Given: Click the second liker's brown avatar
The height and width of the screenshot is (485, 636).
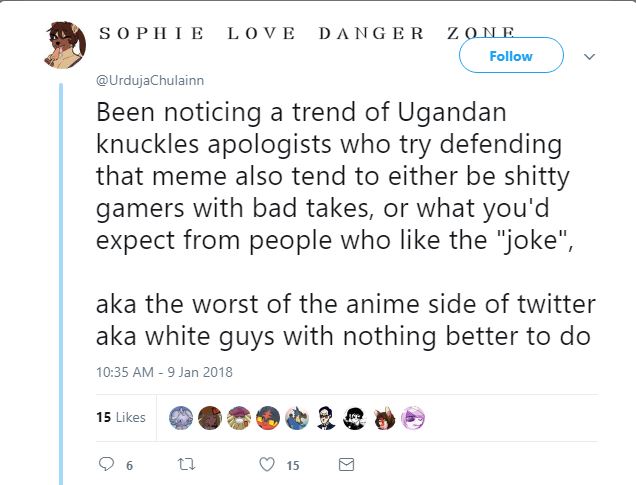Looking at the screenshot, I should coord(210,418).
